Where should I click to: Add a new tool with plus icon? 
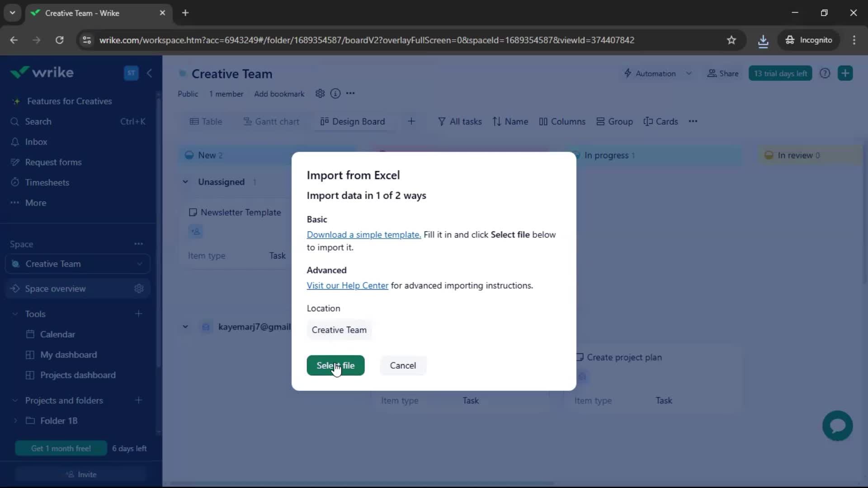(x=139, y=314)
